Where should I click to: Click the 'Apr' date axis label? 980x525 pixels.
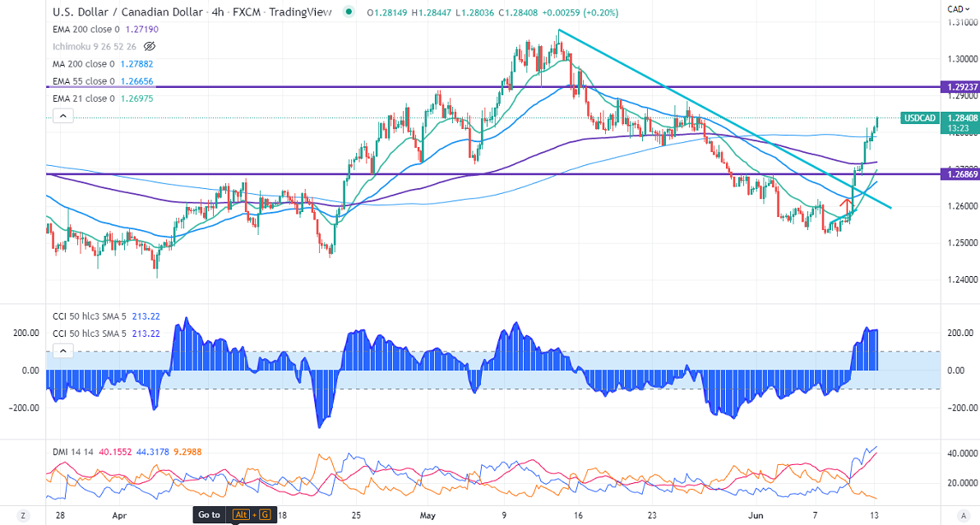pyautogui.click(x=119, y=515)
